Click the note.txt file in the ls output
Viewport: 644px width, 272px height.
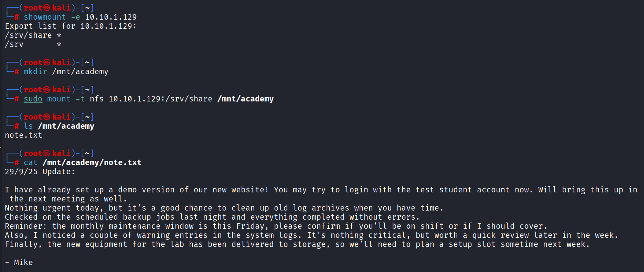(24, 135)
